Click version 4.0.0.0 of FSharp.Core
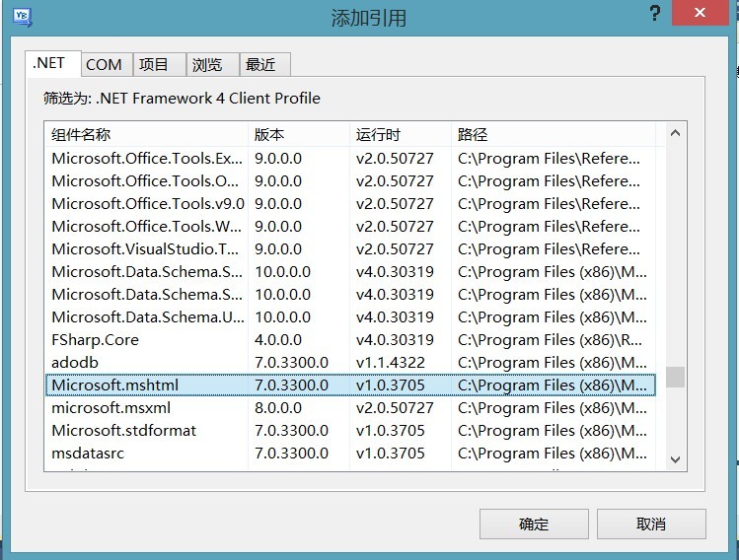The image size is (739, 560). coord(278,340)
